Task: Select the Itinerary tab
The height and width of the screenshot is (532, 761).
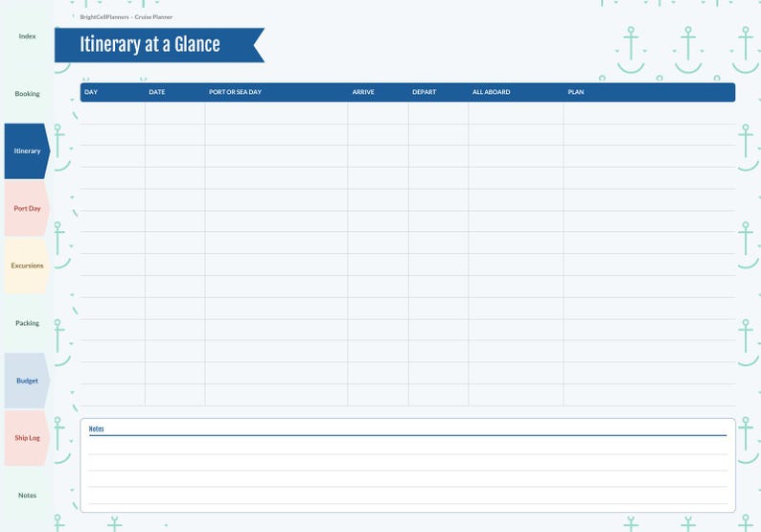Action: click(x=27, y=150)
